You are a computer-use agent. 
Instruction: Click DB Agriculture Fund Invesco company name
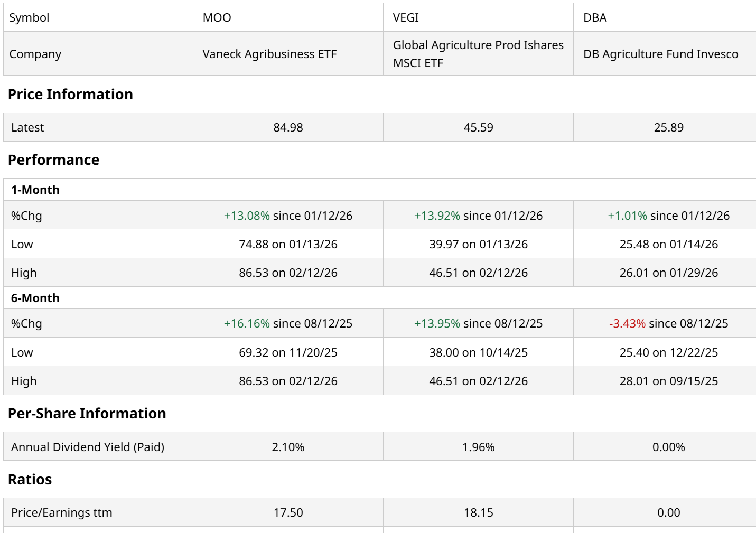tap(660, 54)
